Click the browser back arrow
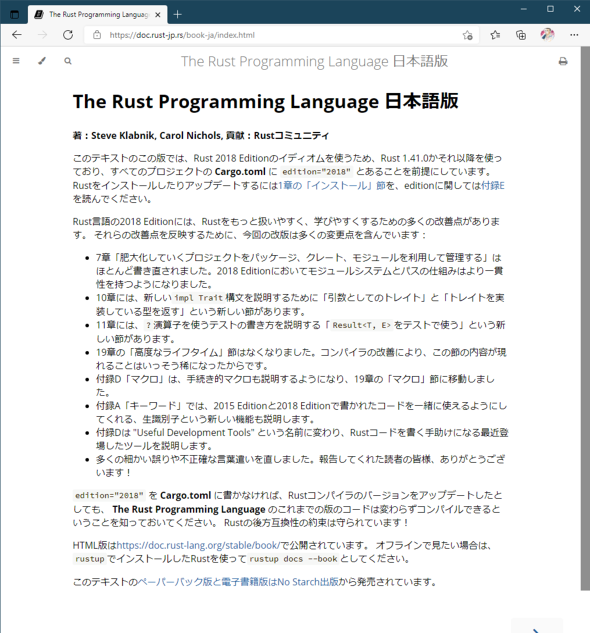Screen dimensions: 590x633 click(x=17, y=35)
